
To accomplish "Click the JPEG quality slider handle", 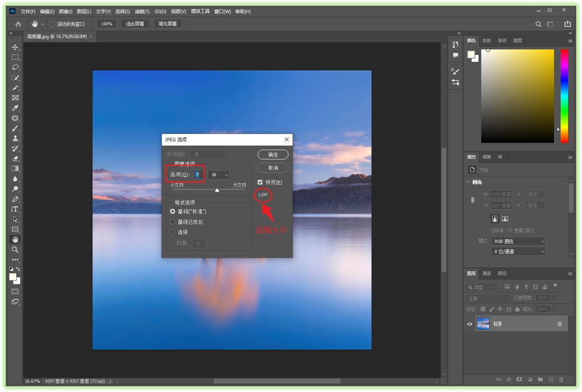I will coord(217,190).
